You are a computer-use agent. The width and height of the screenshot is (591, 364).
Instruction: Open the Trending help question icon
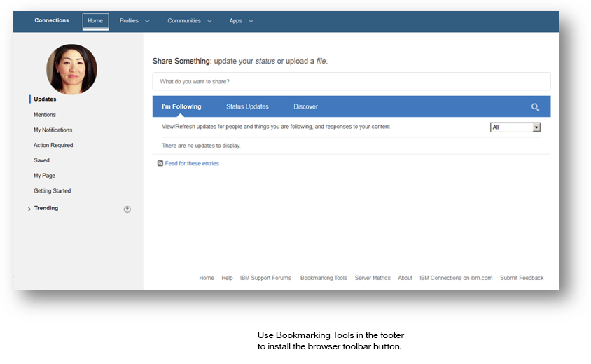tap(127, 209)
